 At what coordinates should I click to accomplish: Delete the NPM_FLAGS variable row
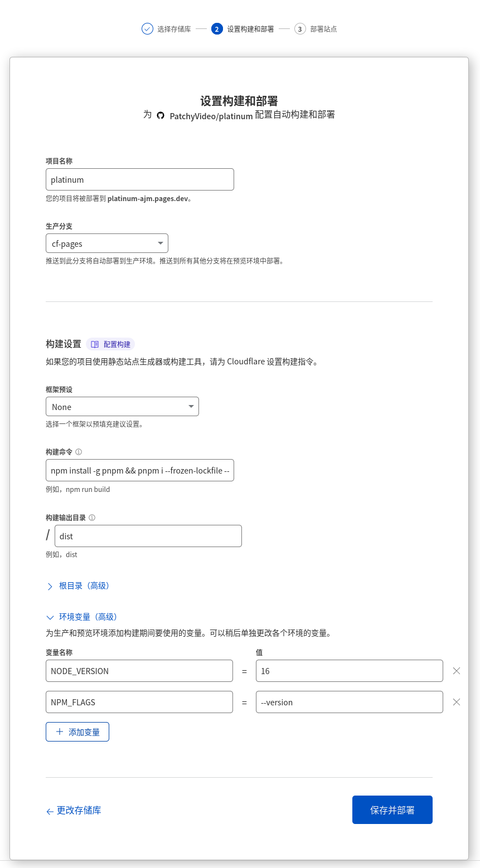(457, 702)
